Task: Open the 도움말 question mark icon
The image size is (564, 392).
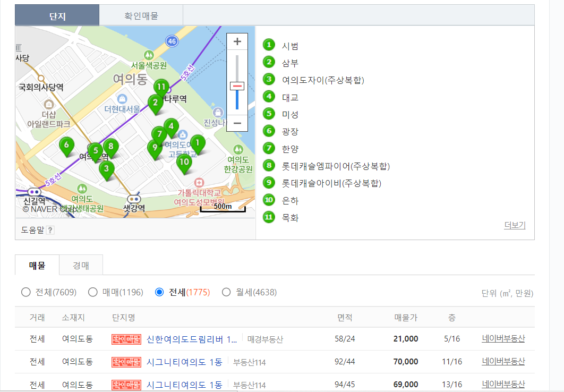Action: point(50,230)
